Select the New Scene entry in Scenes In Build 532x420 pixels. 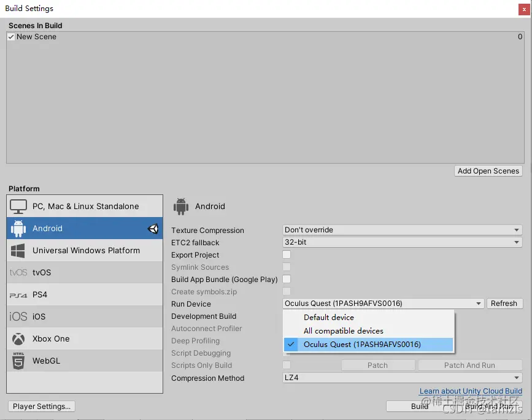point(265,37)
